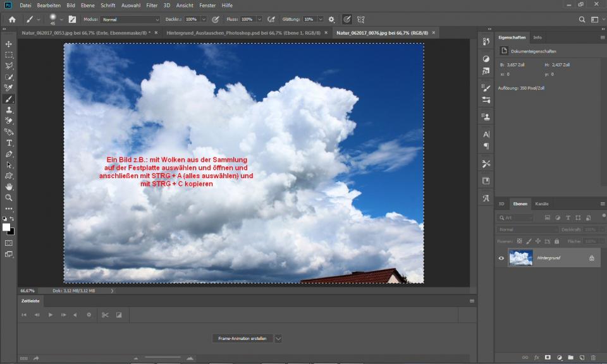Toggle the lock on Hintergrund layer
Viewport: 607px width, 364px height.
coord(591,258)
